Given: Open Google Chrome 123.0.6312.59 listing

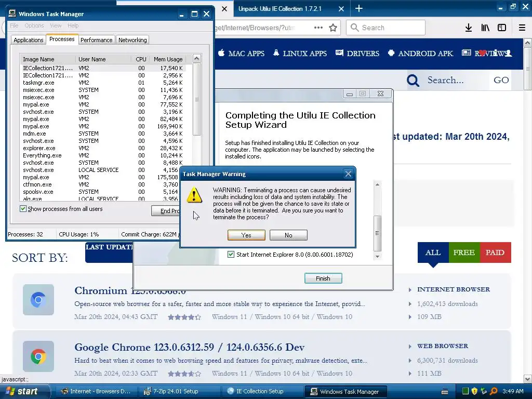Looking at the screenshot, I should pos(189,347).
